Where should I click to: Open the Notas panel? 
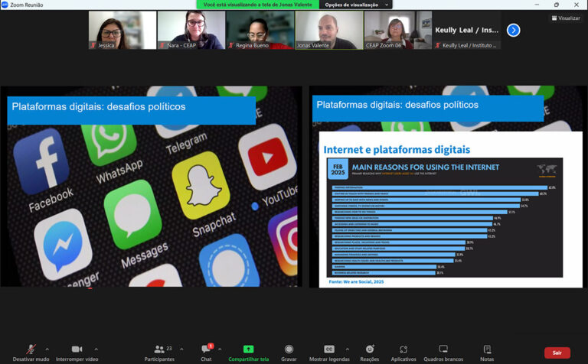(x=487, y=353)
